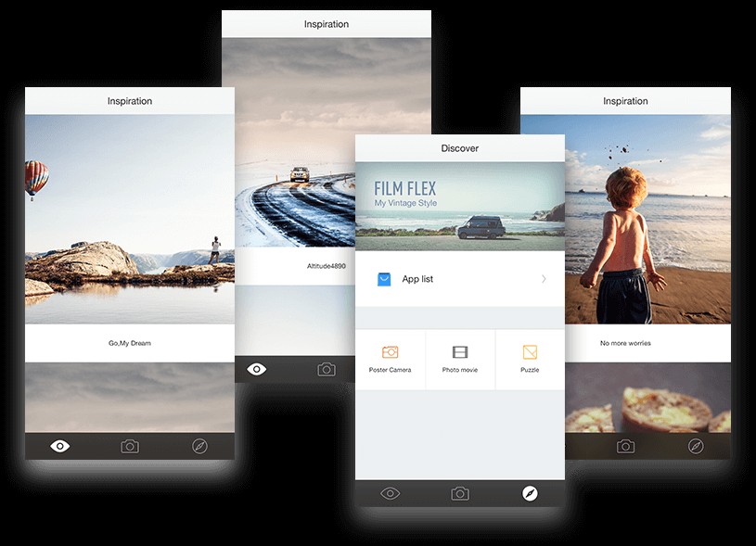The height and width of the screenshot is (546, 756).
Task: Open the boy on beach photo
Action: [625, 219]
